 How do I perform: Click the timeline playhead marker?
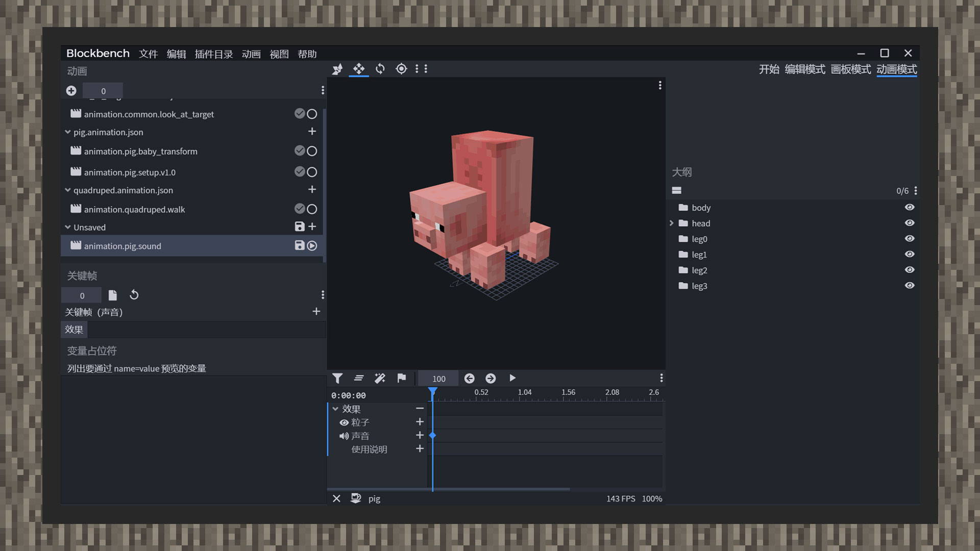coord(432,392)
